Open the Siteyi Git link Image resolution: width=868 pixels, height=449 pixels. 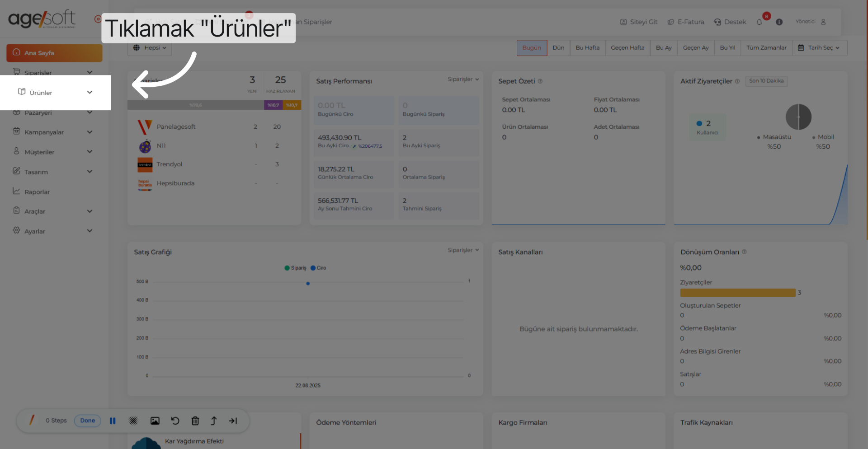click(x=639, y=22)
